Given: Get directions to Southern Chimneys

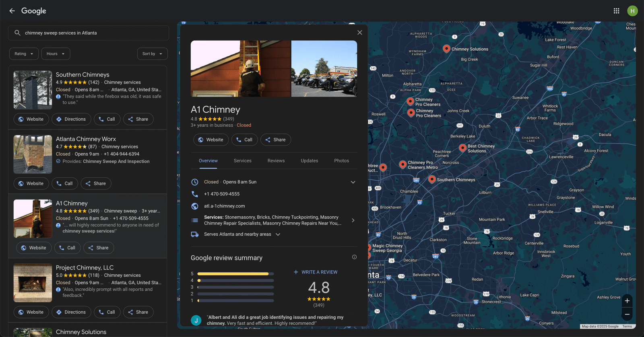Looking at the screenshot, I should (71, 119).
